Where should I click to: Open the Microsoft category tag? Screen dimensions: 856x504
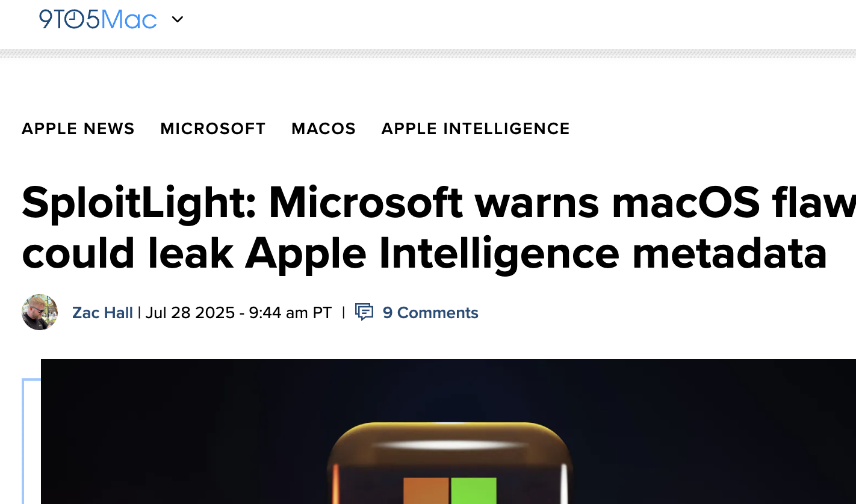point(213,129)
